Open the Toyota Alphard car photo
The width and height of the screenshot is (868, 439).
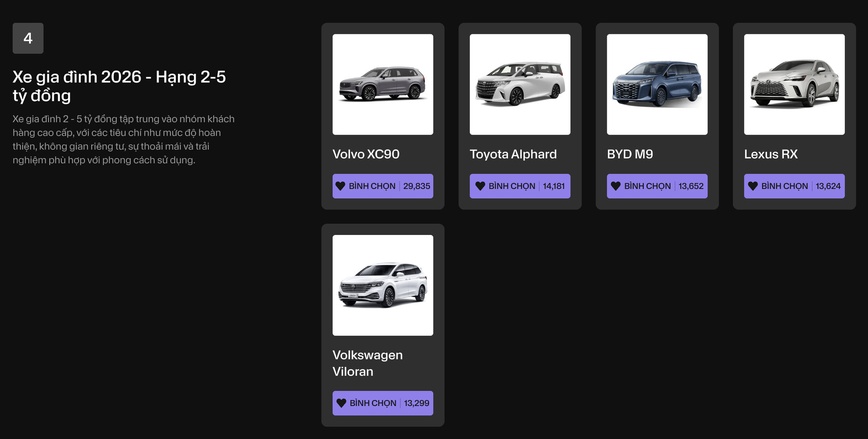click(x=520, y=84)
